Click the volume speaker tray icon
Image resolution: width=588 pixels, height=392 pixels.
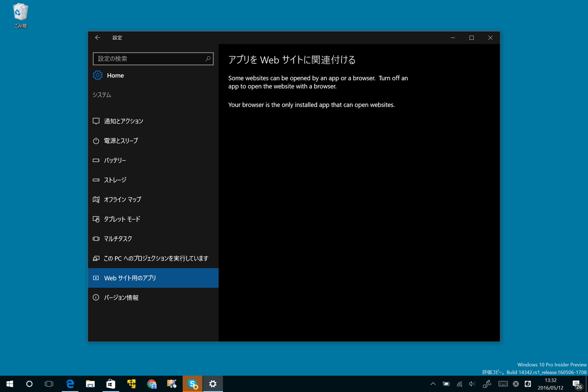[472, 384]
